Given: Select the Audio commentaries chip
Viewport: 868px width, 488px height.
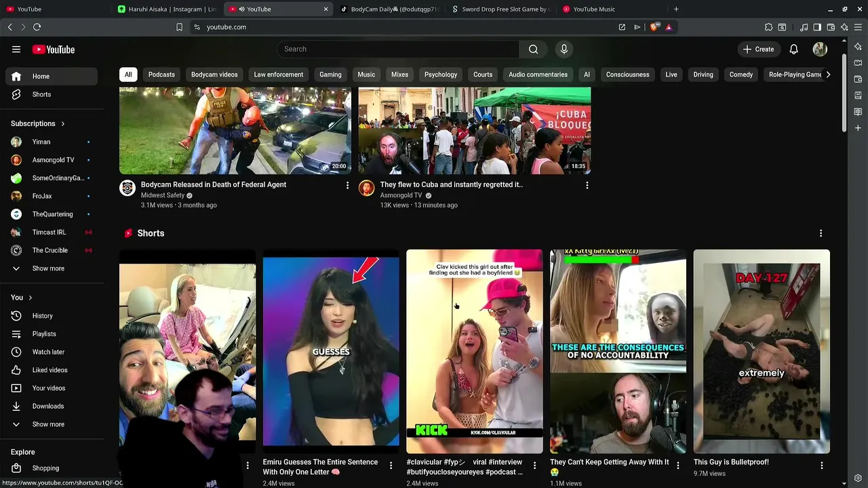Looking at the screenshot, I should [x=538, y=75].
